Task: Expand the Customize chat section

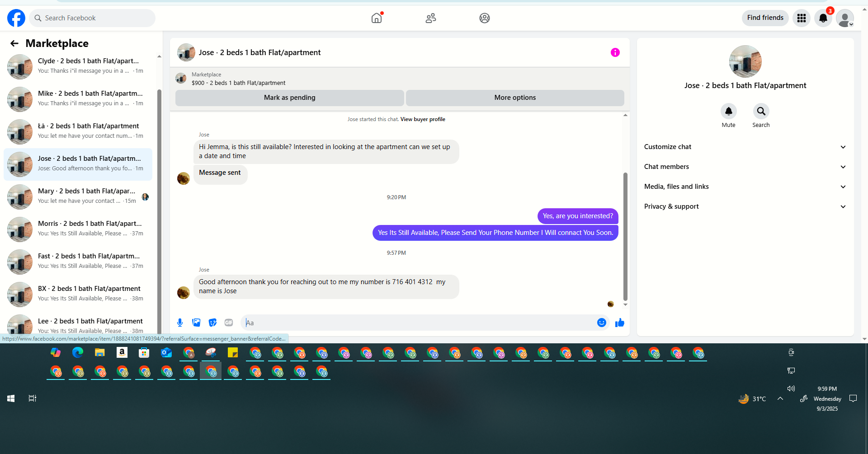Action: 745,147
